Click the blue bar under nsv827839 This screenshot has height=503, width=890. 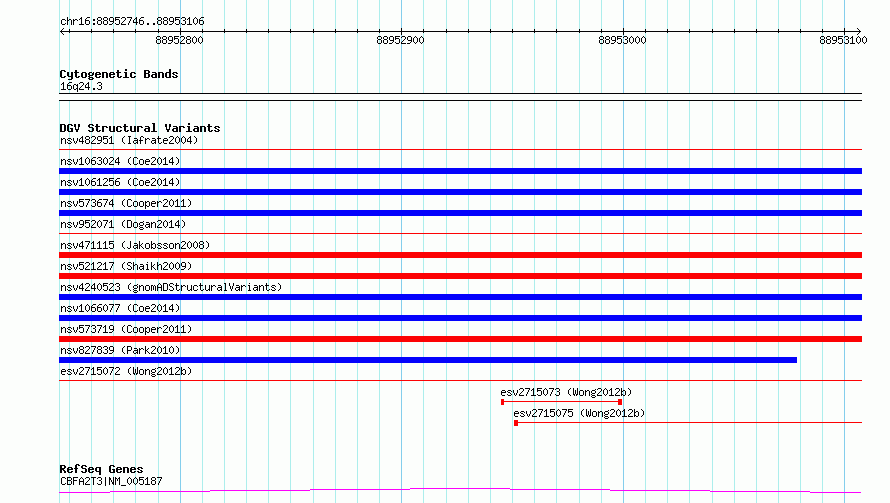(428, 360)
